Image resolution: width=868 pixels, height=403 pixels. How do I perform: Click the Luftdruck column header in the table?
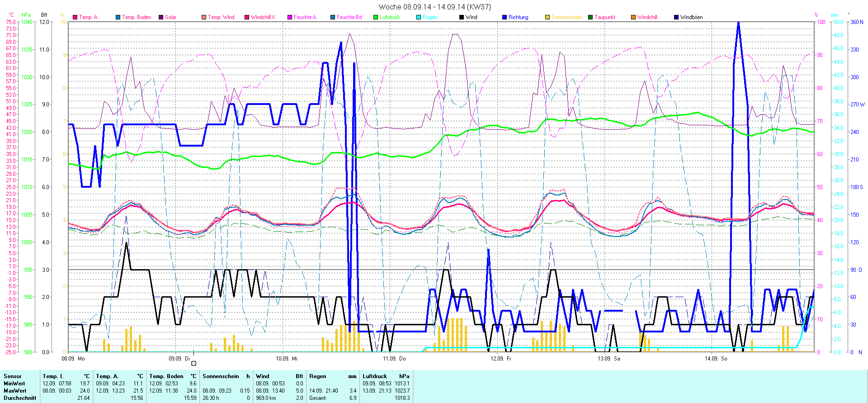(375, 376)
